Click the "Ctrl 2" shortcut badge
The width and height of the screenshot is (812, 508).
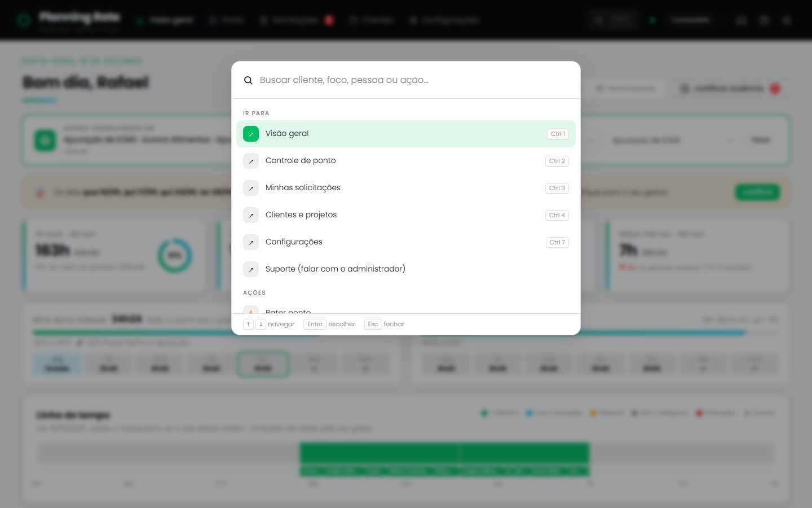[557, 161]
